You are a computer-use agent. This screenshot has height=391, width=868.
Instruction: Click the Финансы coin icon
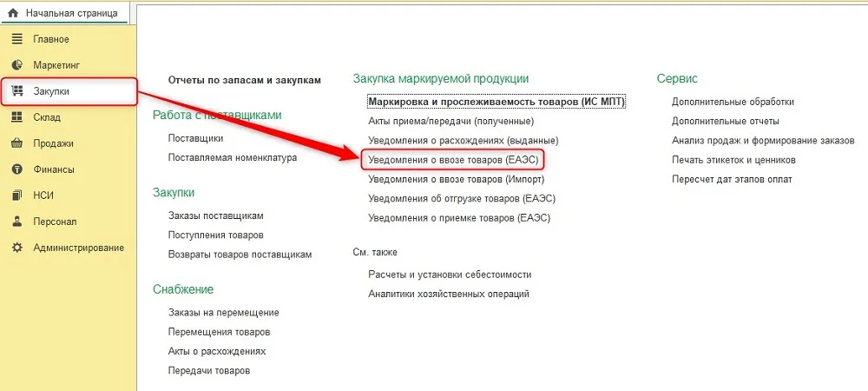[x=17, y=169]
